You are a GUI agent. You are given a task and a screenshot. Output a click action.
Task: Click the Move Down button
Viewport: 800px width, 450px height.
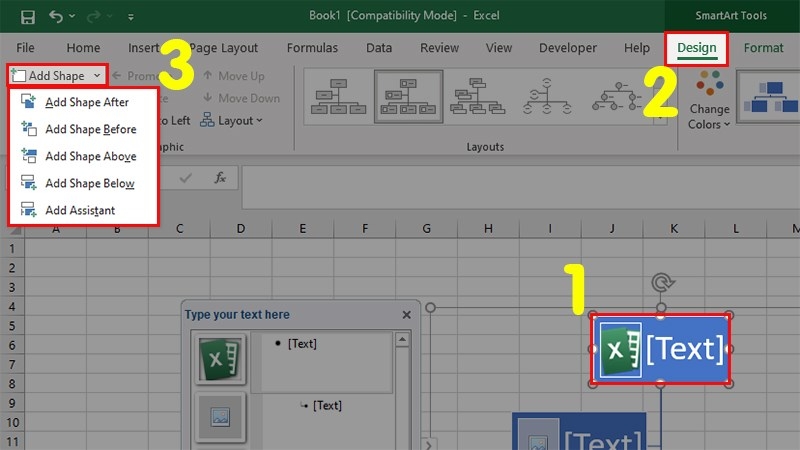pos(241,98)
